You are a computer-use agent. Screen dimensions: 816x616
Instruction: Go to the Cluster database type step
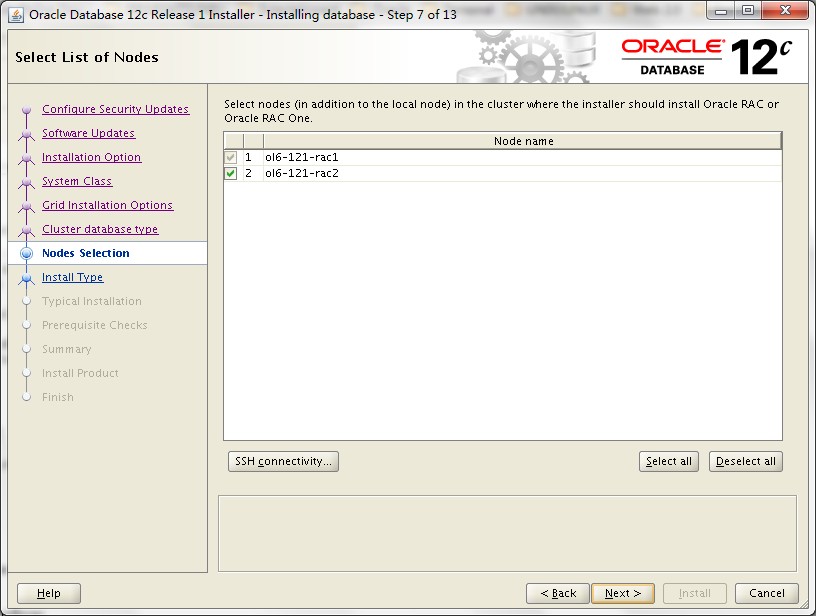click(x=100, y=229)
